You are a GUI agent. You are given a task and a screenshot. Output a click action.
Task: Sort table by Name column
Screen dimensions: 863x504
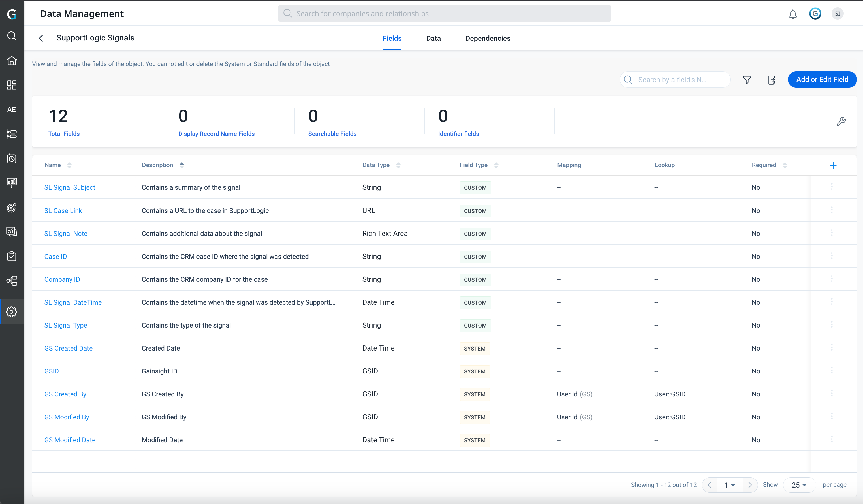69,165
